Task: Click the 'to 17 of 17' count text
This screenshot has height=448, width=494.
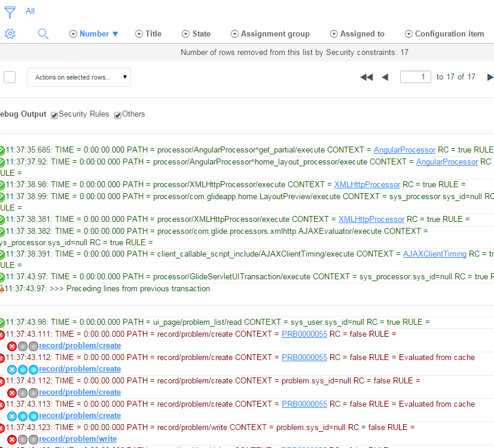Action: (456, 77)
